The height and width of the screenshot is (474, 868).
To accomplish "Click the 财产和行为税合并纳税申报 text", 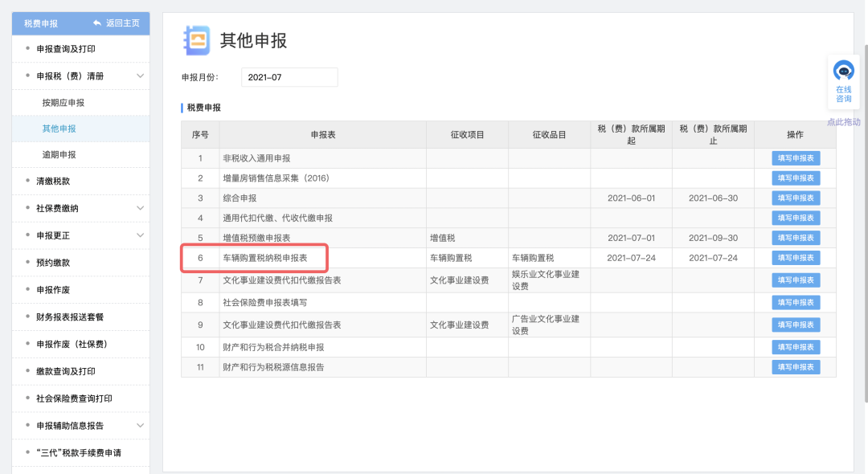I will [273, 347].
